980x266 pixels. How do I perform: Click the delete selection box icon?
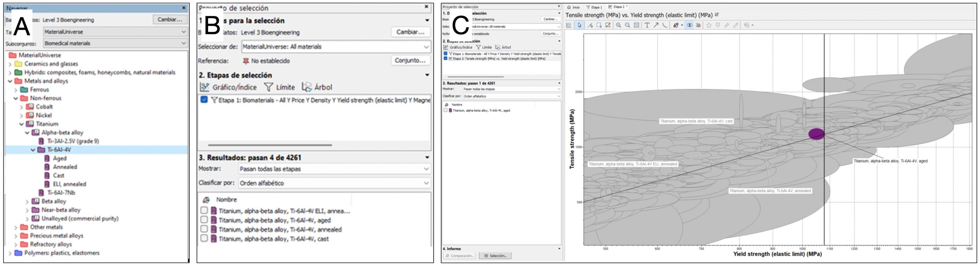[x=608, y=25]
